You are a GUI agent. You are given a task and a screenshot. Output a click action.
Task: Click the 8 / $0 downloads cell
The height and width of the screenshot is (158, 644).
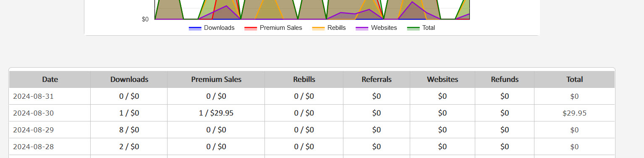[x=129, y=130]
